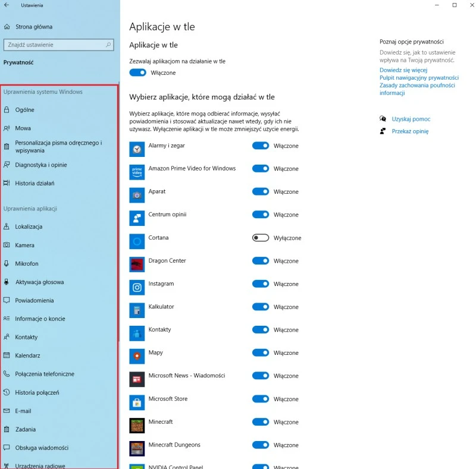Open Dowiedz się więcej link
The image size is (476, 469).
click(403, 70)
